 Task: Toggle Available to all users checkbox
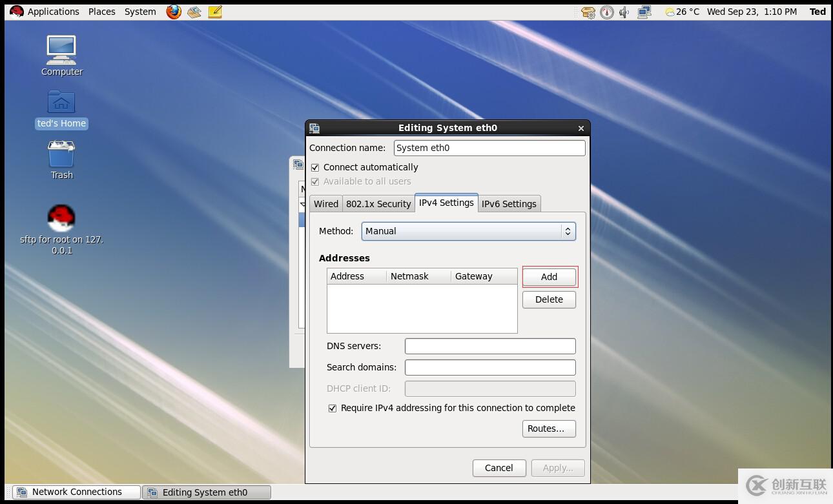coord(315,181)
